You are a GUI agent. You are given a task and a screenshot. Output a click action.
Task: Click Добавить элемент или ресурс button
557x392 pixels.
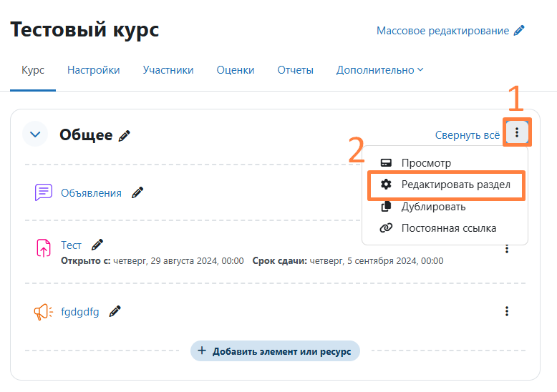pyautogui.click(x=275, y=351)
